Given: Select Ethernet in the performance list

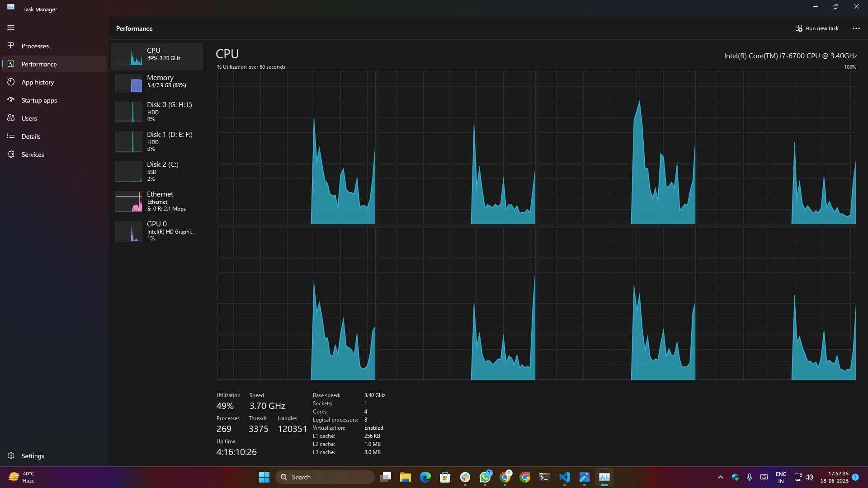Looking at the screenshot, I should click(x=157, y=201).
